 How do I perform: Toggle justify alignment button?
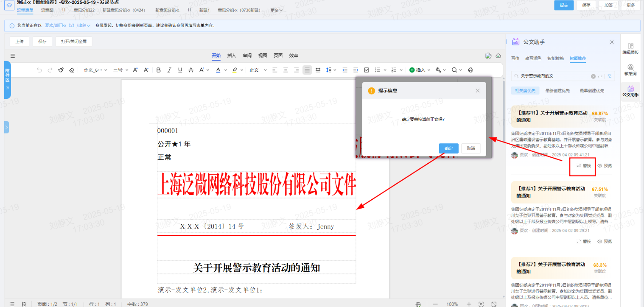point(307,70)
